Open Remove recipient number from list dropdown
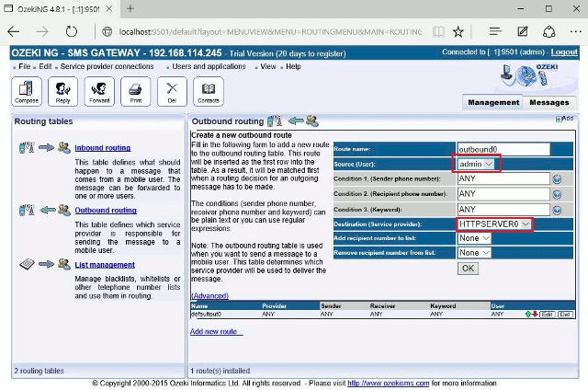 click(473, 252)
